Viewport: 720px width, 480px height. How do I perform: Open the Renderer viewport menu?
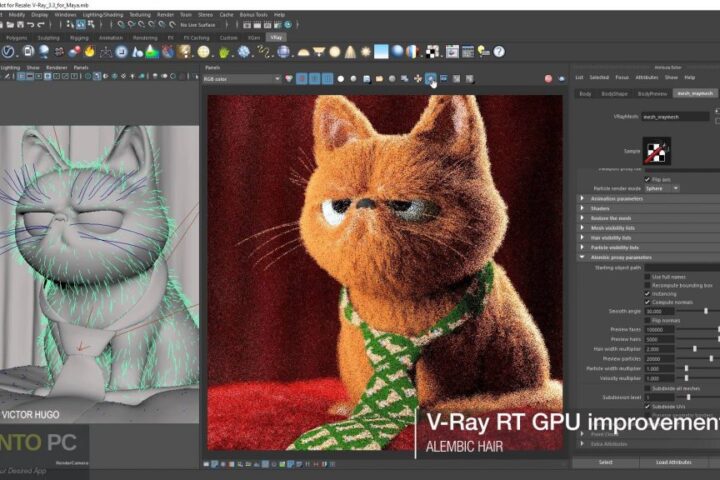[x=56, y=68]
